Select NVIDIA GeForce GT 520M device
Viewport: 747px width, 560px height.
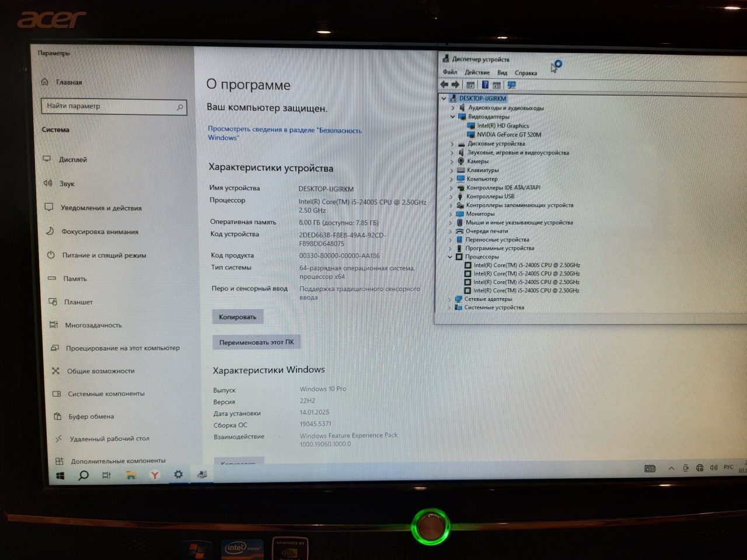click(x=509, y=135)
